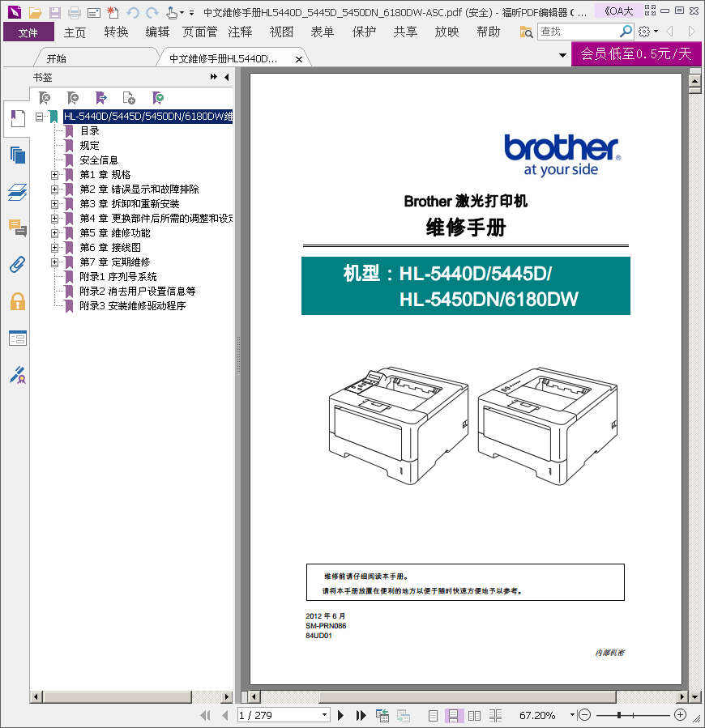705x728 pixels.
Task: Open the 保护 ribbon tab
Action: coord(364,32)
